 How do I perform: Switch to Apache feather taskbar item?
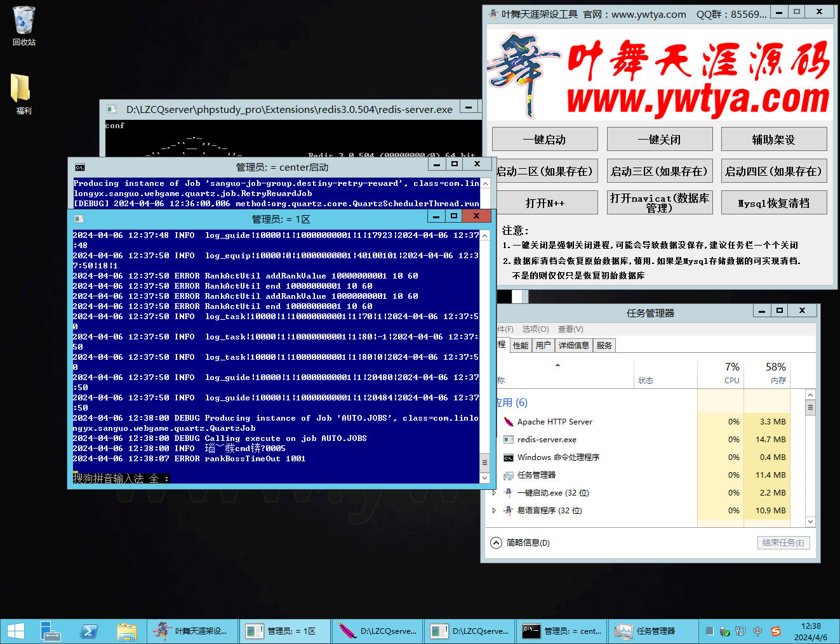click(x=377, y=631)
